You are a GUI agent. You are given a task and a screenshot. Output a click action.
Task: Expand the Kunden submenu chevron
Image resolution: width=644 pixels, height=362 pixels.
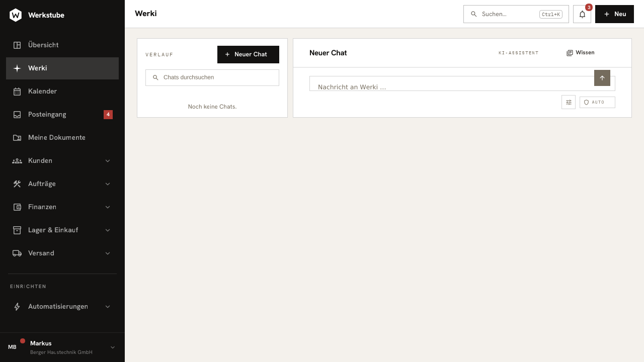[x=108, y=161]
